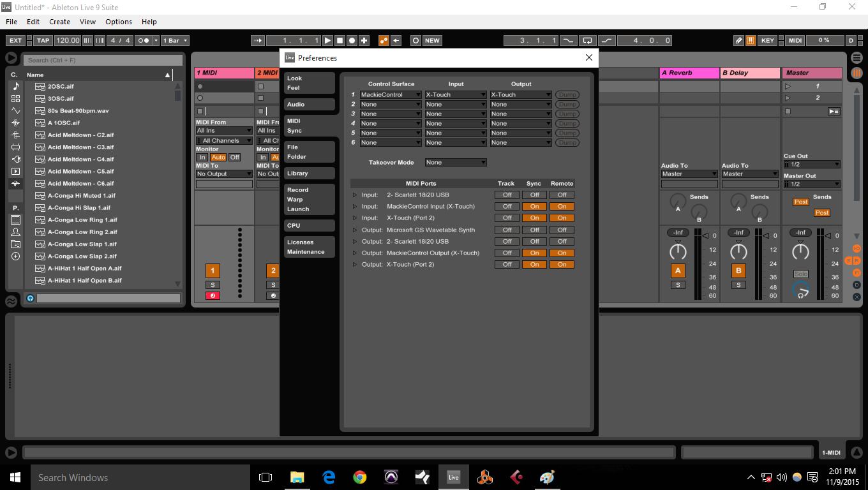Click the transport Play button
Viewport: 868px width, 490px height.
point(327,40)
